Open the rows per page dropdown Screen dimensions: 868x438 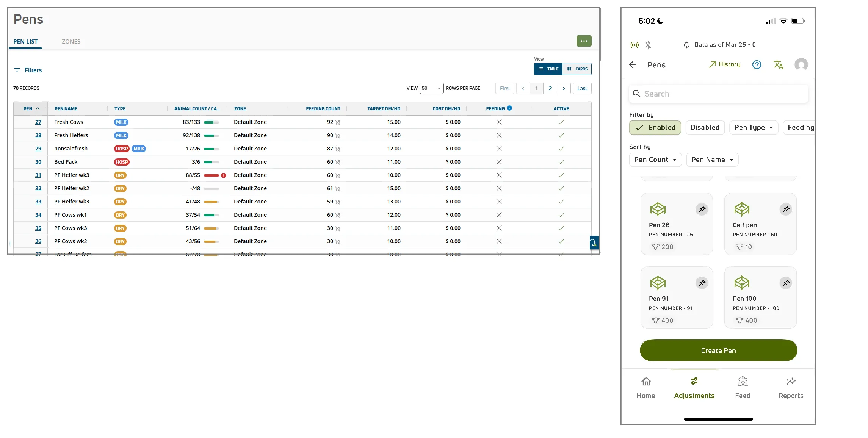[x=431, y=88]
